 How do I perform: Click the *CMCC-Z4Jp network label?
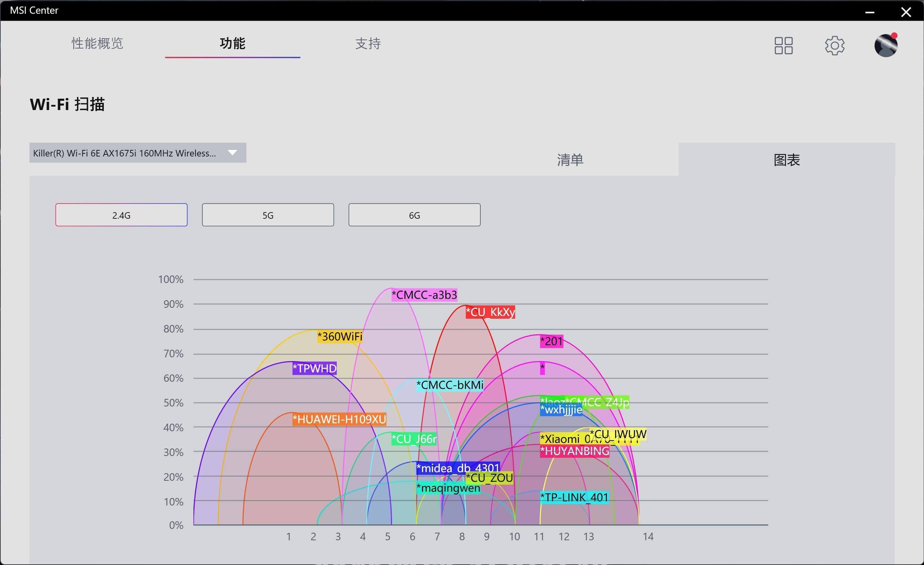[x=597, y=402]
